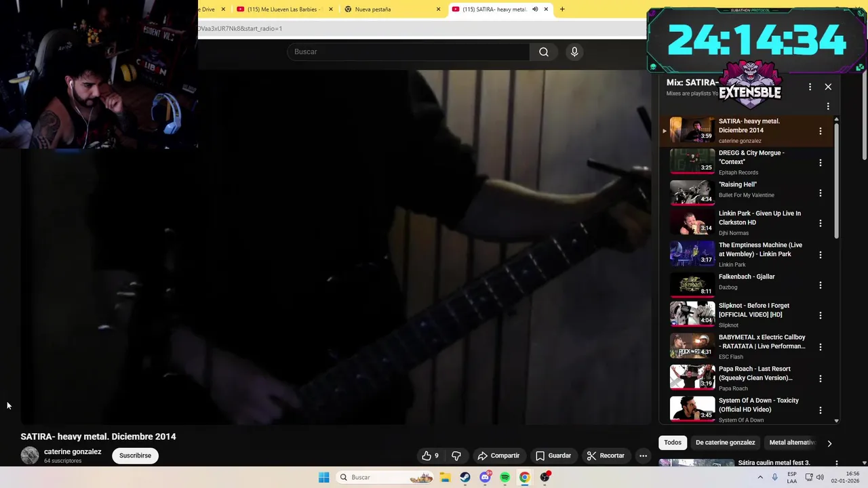
Task: Open caterine gonzalez channel name link
Action: pos(73,451)
